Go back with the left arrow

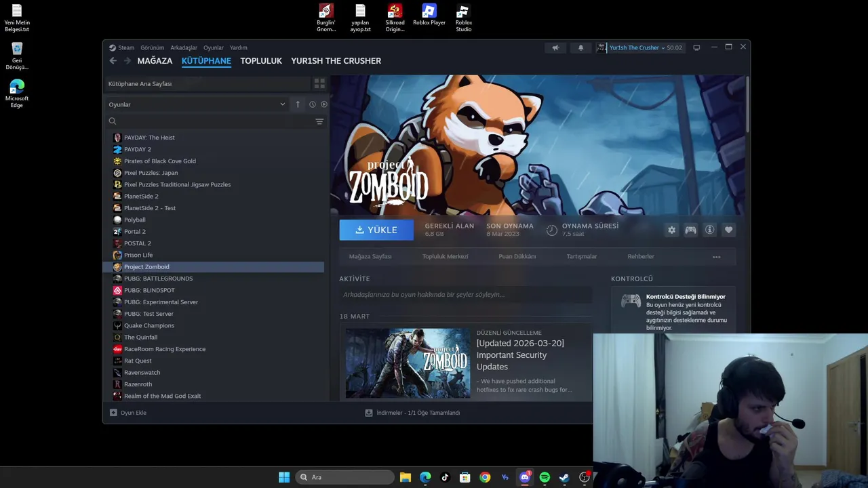113,60
